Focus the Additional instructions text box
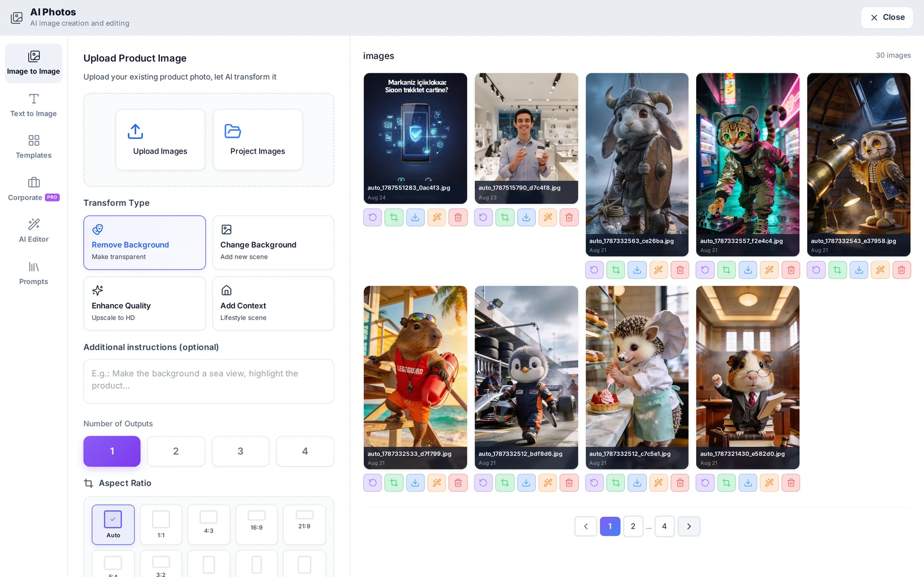Image resolution: width=924 pixels, height=577 pixels. pos(209,381)
